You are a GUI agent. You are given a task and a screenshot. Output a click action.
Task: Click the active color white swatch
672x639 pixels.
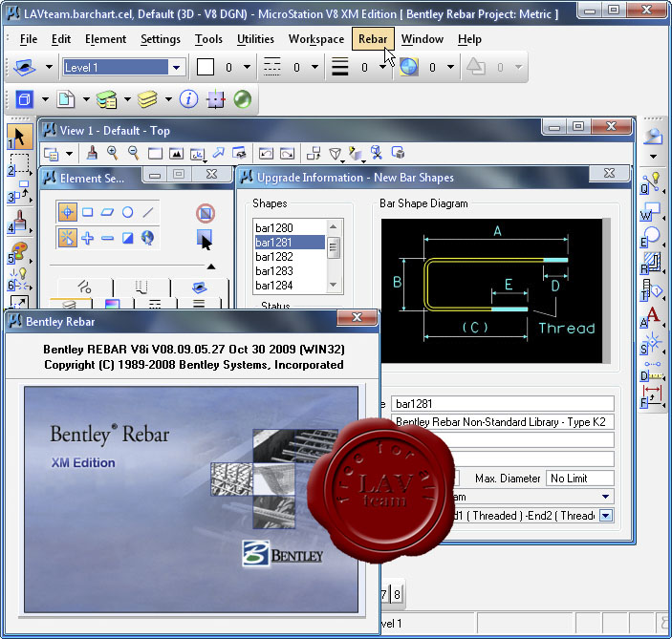click(x=206, y=67)
